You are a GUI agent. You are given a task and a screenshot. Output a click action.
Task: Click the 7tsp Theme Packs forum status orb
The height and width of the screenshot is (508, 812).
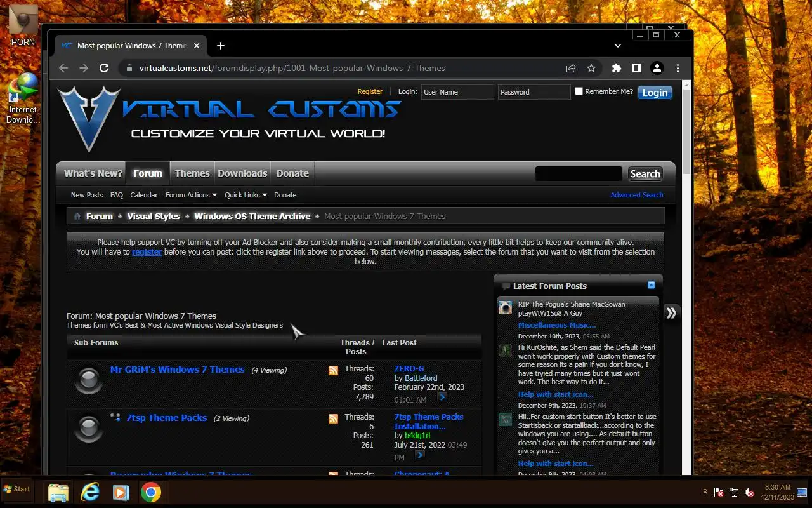pyautogui.click(x=89, y=429)
